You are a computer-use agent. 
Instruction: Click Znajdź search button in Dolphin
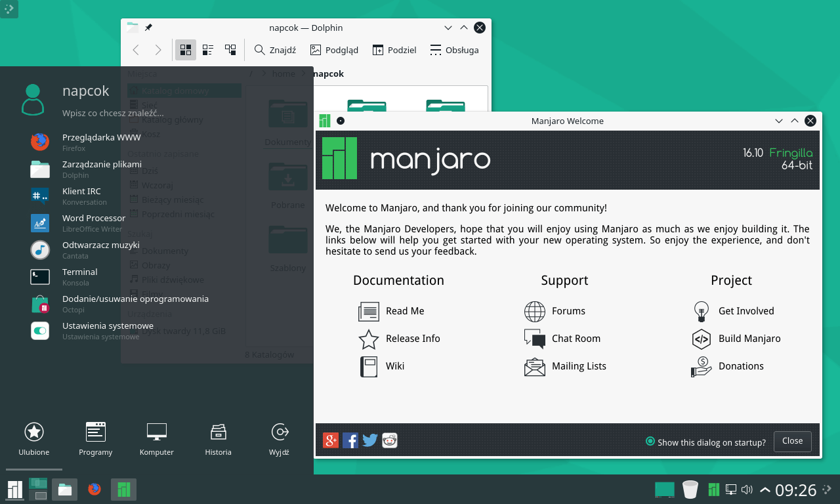tap(275, 50)
